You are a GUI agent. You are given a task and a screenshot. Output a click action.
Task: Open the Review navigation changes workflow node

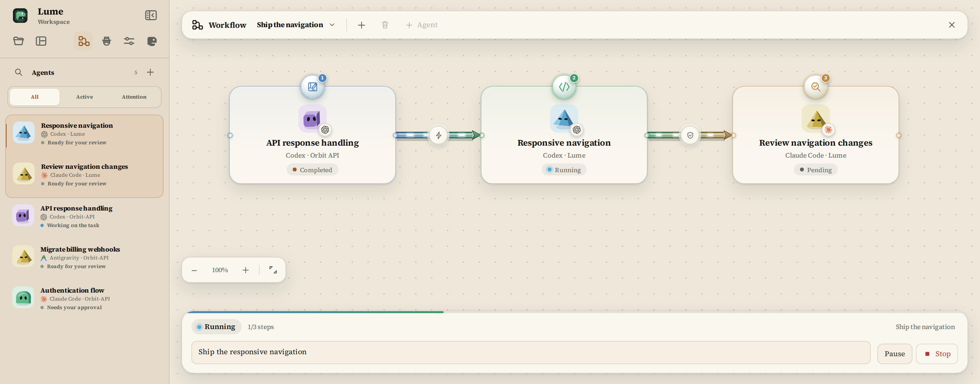point(816,135)
